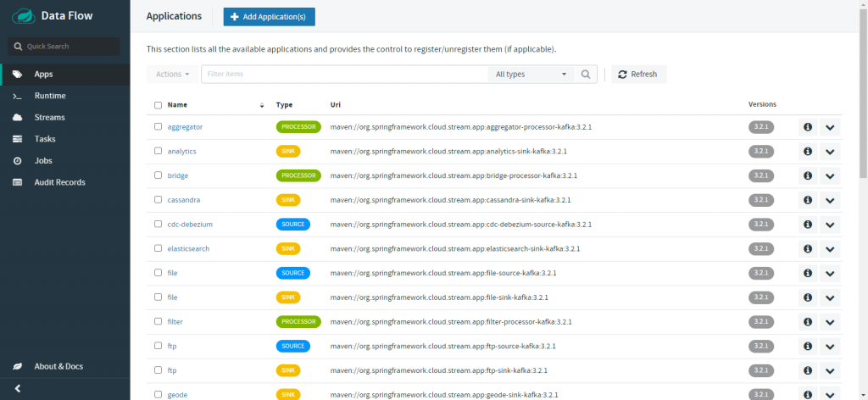Click the SINK badge in cassandra row
Image resolution: width=868 pixels, height=400 pixels.
[x=288, y=200]
